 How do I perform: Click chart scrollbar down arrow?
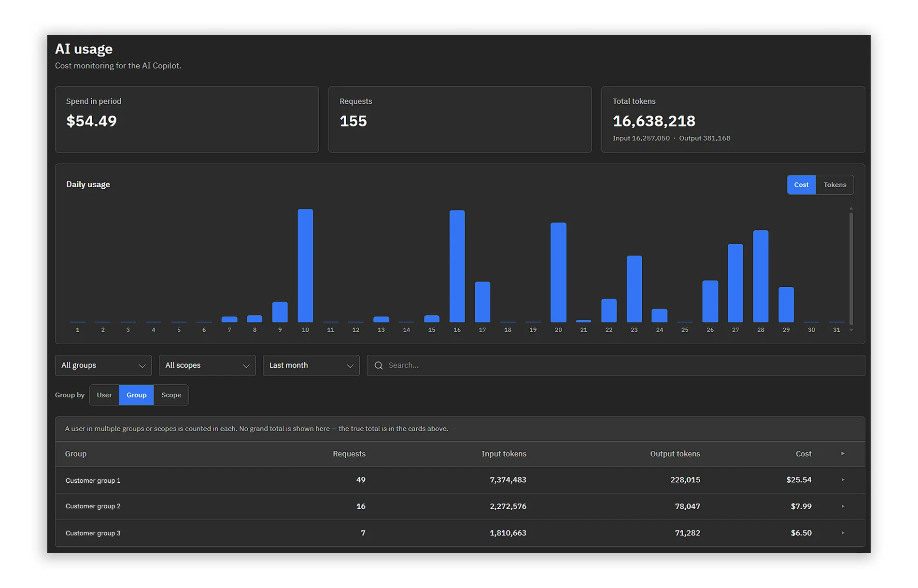(x=851, y=330)
